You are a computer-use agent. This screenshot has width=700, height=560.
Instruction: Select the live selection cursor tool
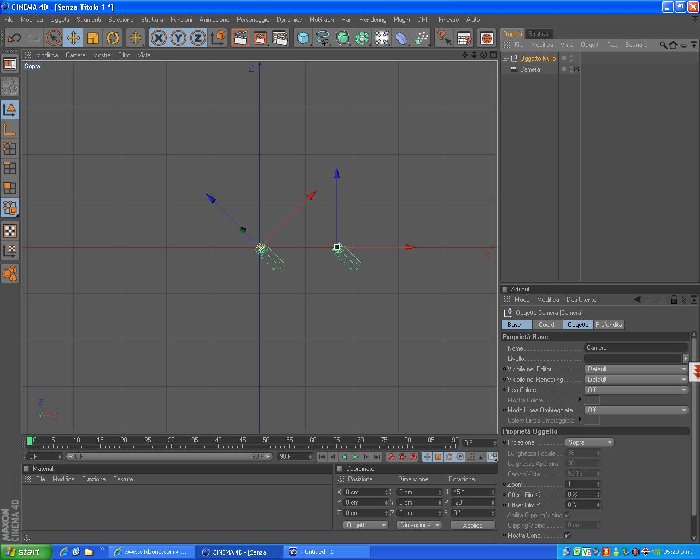pyautogui.click(x=54, y=38)
